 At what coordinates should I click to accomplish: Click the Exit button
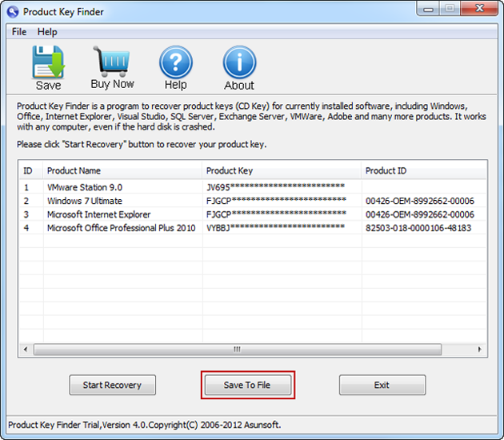click(382, 385)
